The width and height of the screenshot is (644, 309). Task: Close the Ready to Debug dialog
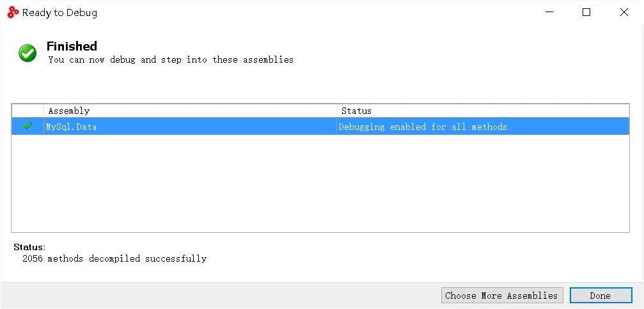624,12
